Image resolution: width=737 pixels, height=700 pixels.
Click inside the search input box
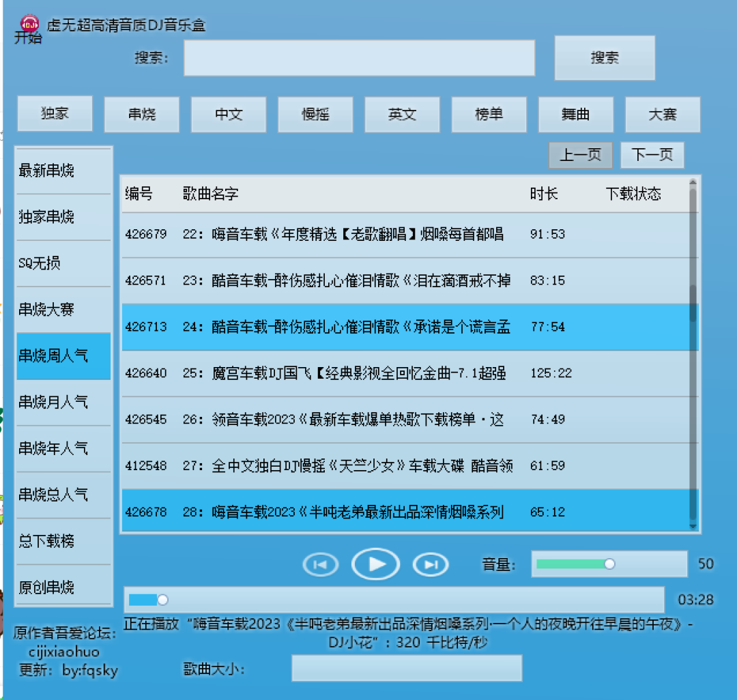tap(360, 58)
